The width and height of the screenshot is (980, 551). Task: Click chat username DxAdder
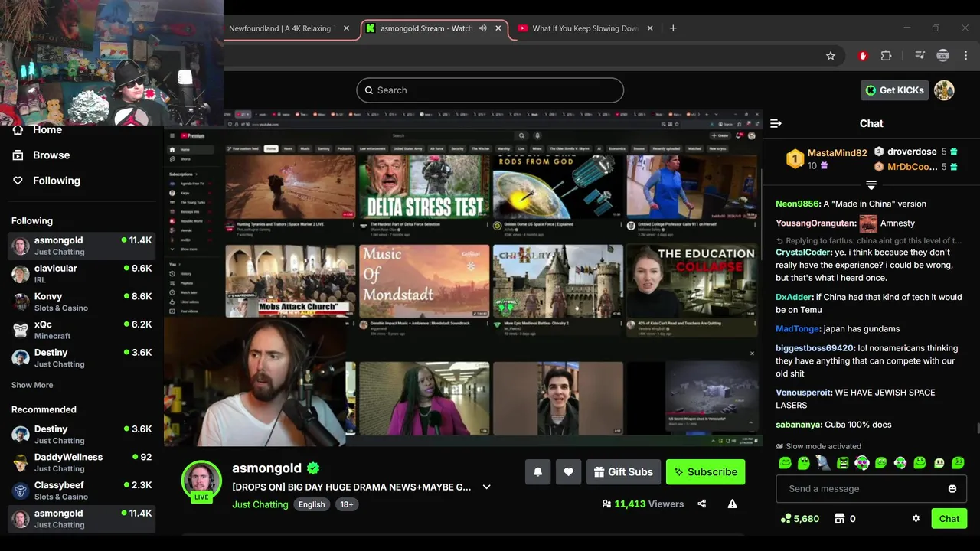(793, 297)
